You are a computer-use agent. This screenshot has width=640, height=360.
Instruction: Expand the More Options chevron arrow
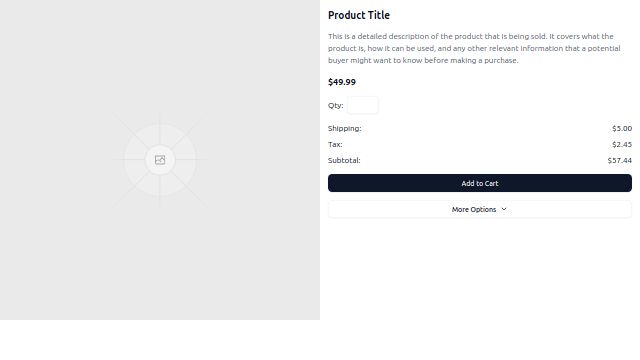[504, 209]
